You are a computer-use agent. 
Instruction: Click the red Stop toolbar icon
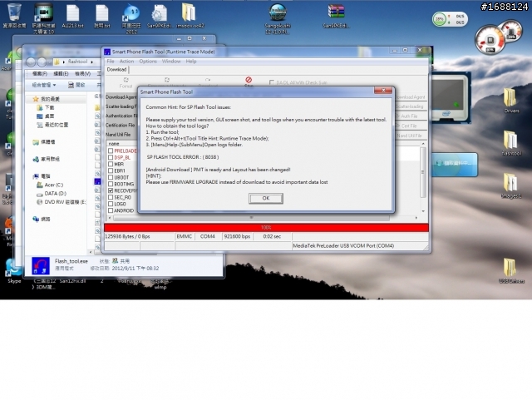[249, 81]
